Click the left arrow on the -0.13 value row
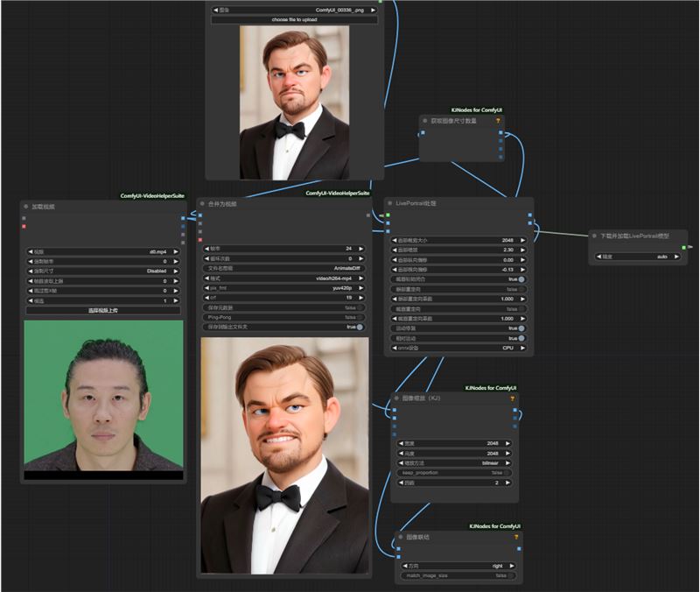 (x=395, y=270)
